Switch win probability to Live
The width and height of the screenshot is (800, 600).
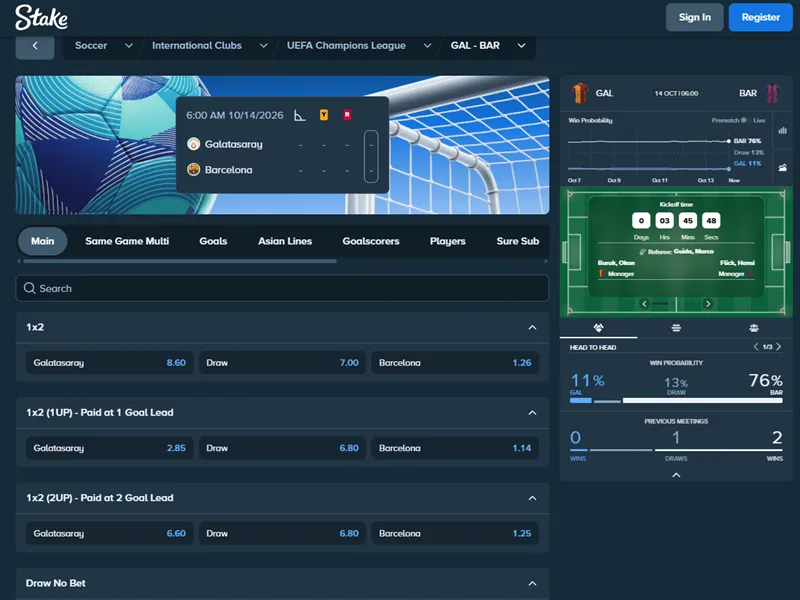(x=759, y=120)
